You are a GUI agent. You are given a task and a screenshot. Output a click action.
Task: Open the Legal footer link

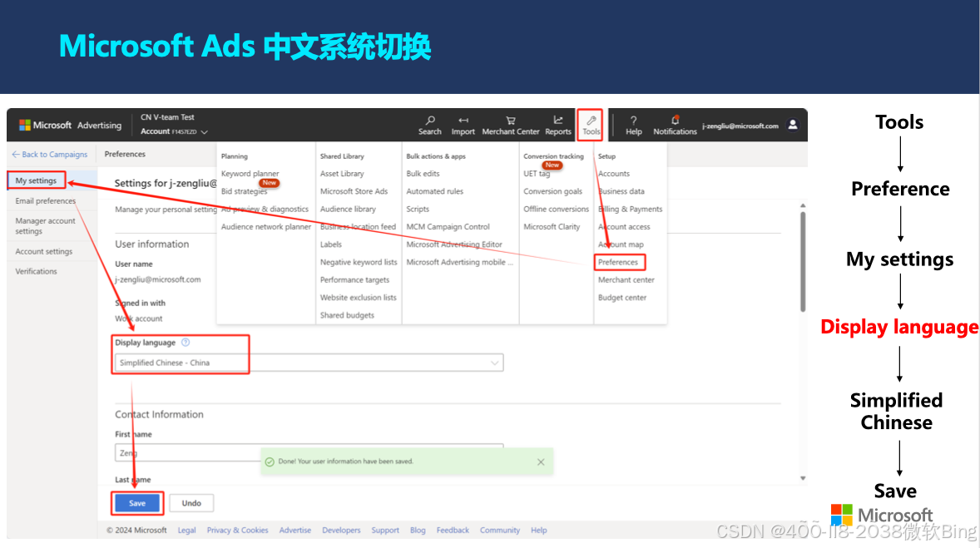tap(186, 530)
